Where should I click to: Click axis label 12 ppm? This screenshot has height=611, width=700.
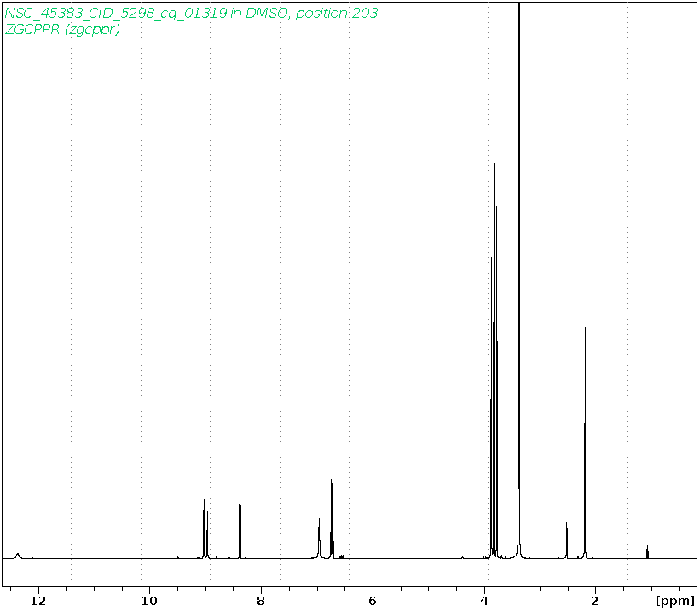point(38,601)
